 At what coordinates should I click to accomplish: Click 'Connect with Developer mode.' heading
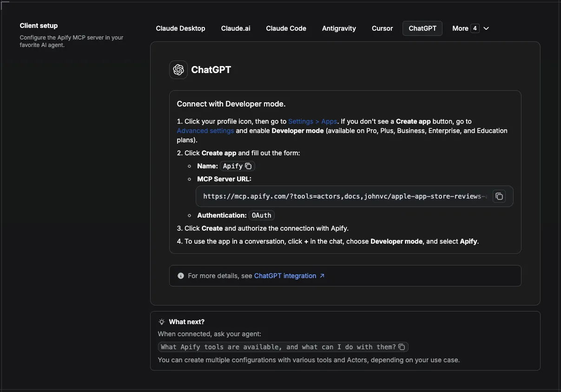click(x=231, y=104)
